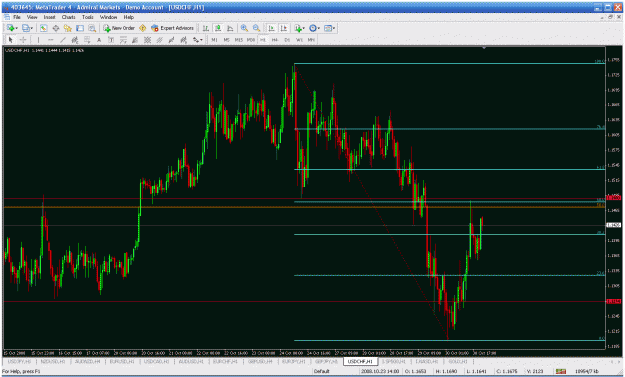Switch timeframe to H4

click(275, 40)
